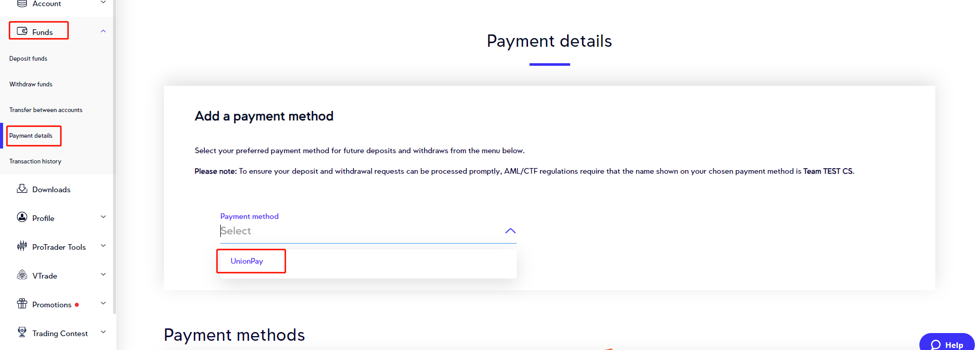Open the Help chat button

click(947, 344)
